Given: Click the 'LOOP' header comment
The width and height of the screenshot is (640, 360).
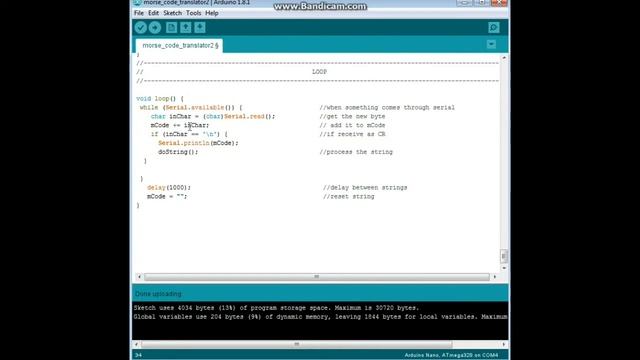Looking at the screenshot, I should pyautogui.click(x=319, y=72).
